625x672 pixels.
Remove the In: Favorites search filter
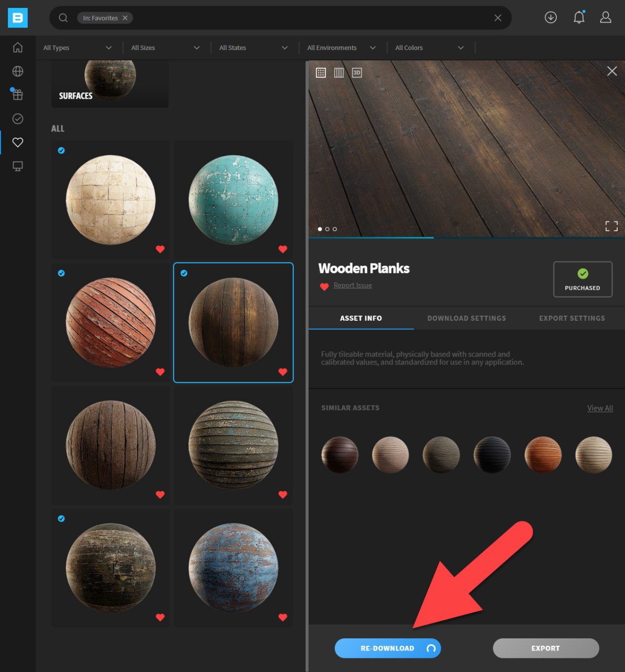point(125,18)
